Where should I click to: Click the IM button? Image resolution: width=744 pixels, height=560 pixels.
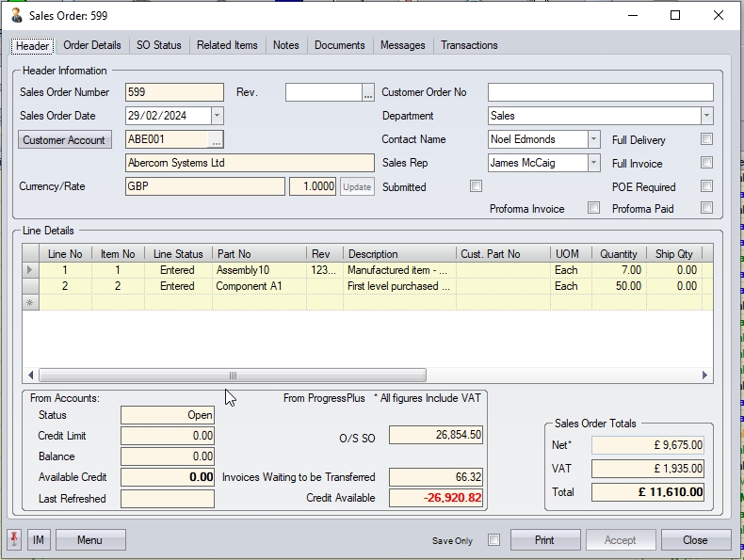[39, 540]
